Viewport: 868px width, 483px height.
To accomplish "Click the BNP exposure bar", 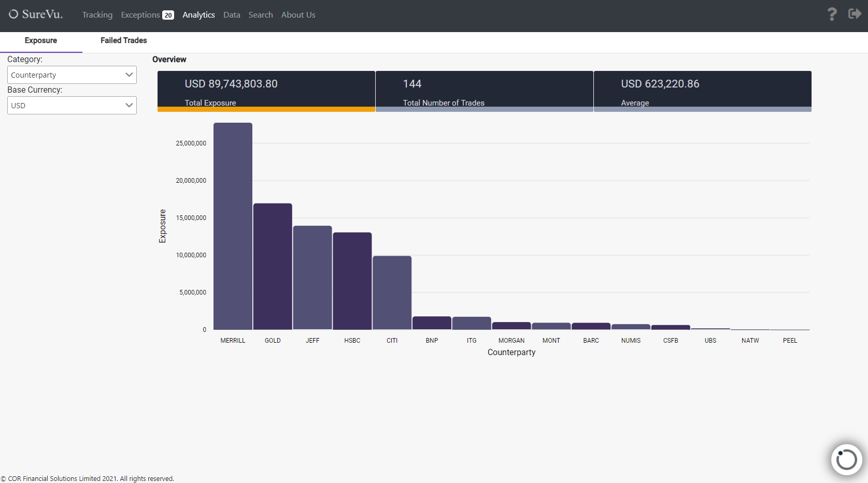I will click(x=432, y=323).
